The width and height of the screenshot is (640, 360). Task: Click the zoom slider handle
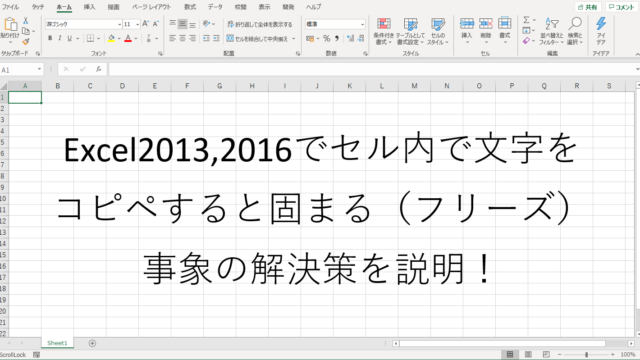587,355
